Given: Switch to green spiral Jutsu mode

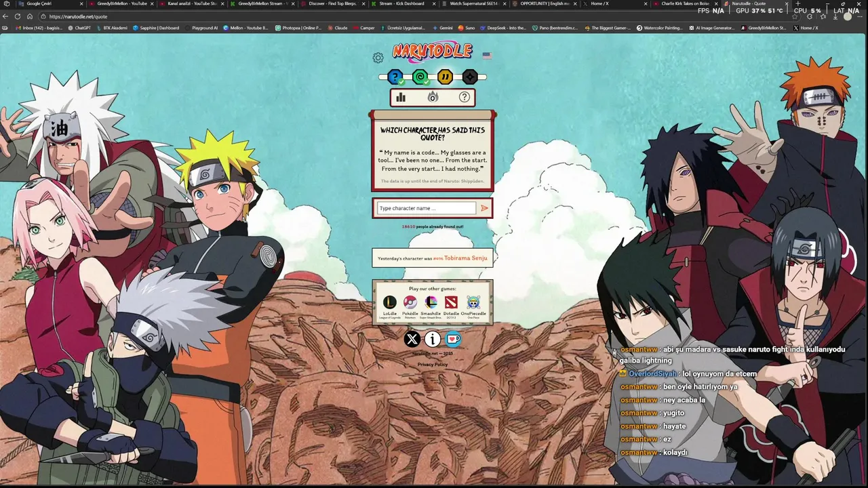Looking at the screenshot, I should [420, 77].
